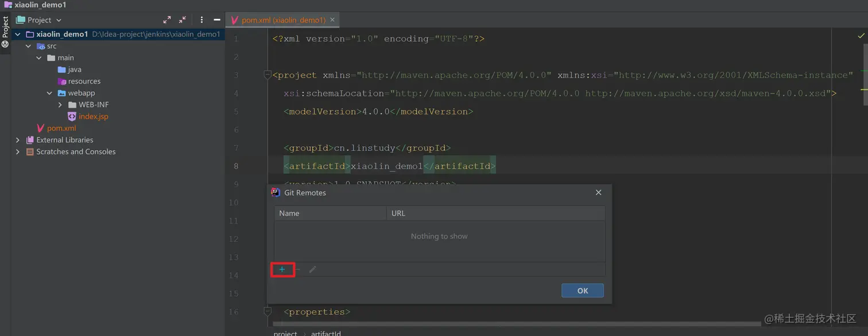Collapse the src folder

click(28, 46)
